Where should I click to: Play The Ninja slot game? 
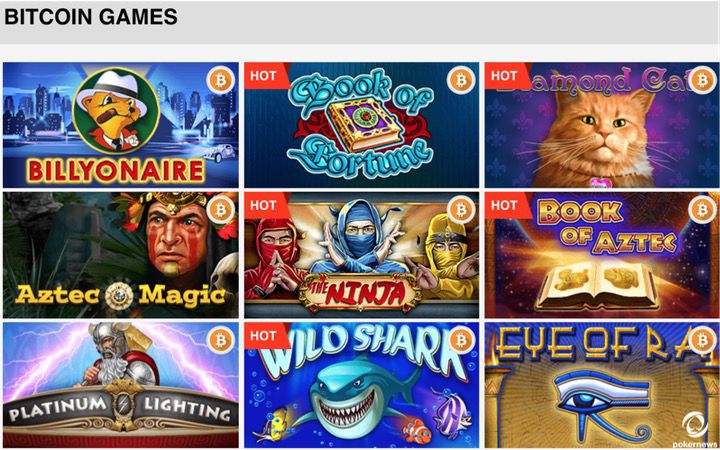361,255
